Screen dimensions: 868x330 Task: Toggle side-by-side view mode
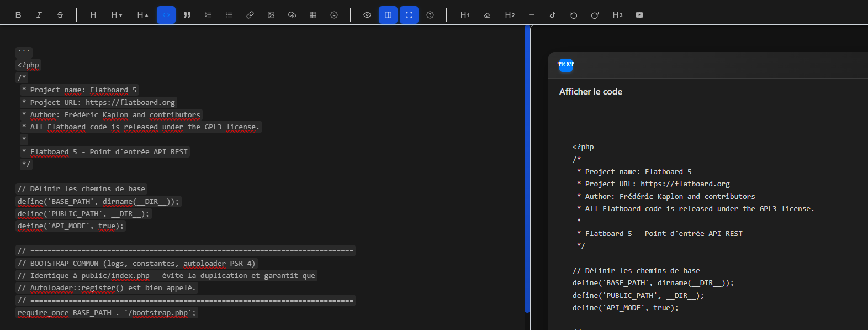point(388,15)
